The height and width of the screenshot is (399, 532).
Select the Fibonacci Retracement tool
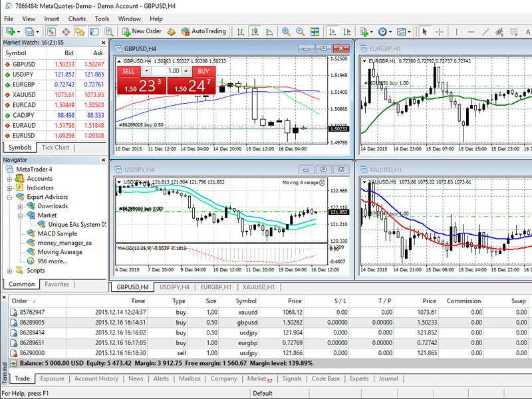[514, 31]
